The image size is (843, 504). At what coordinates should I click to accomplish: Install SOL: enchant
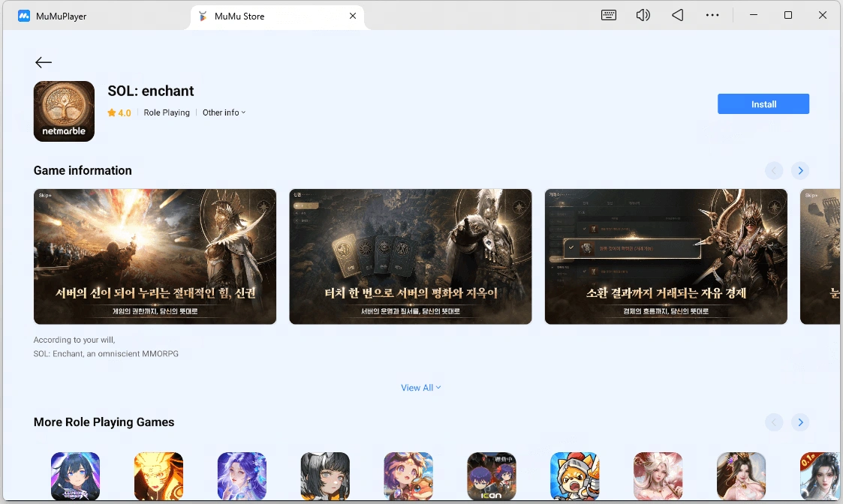763,104
